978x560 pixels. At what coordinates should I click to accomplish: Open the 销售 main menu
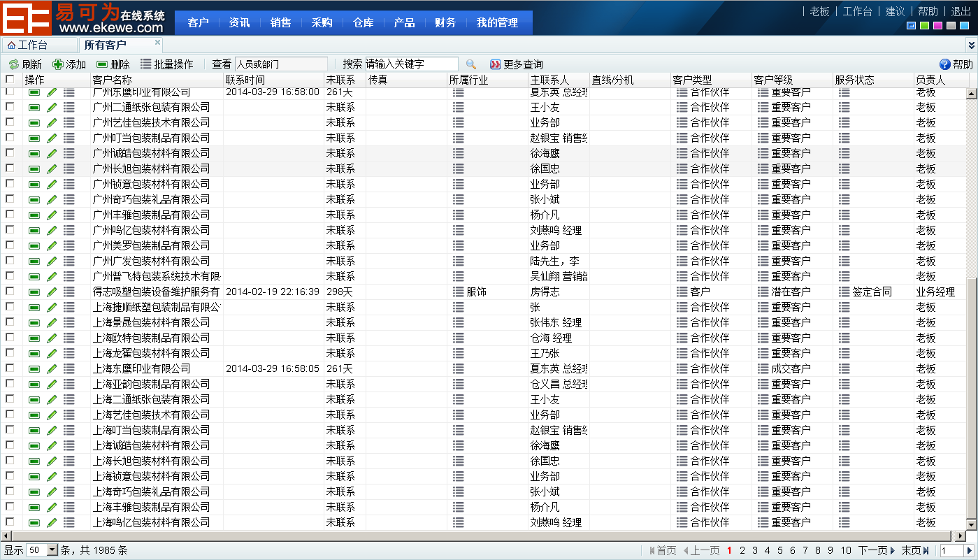[280, 23]
